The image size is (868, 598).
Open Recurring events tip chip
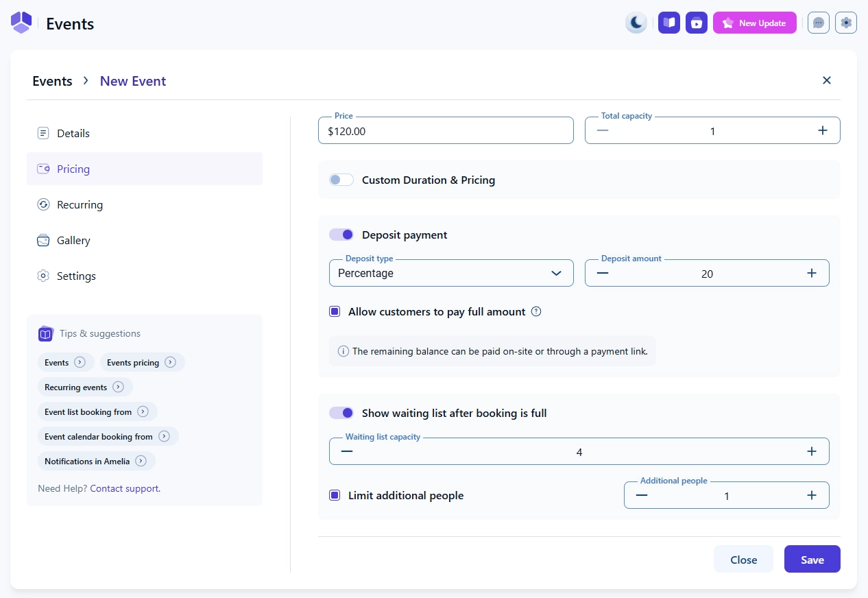pos(84,387)
